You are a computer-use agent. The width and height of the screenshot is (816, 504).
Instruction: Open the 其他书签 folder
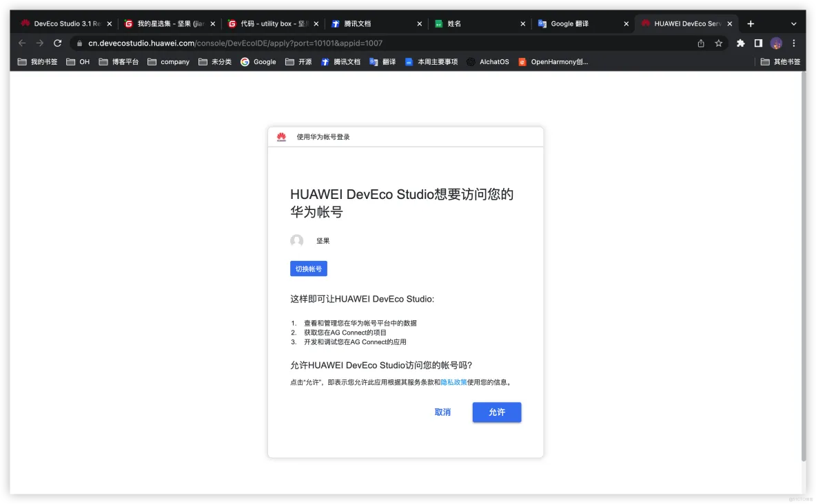tap(780, 62)
